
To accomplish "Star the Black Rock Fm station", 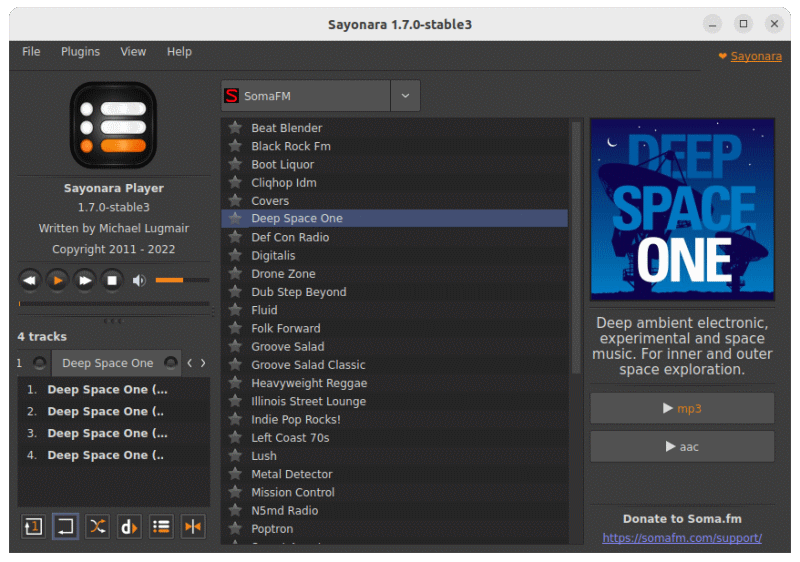I will coord(235,146).
